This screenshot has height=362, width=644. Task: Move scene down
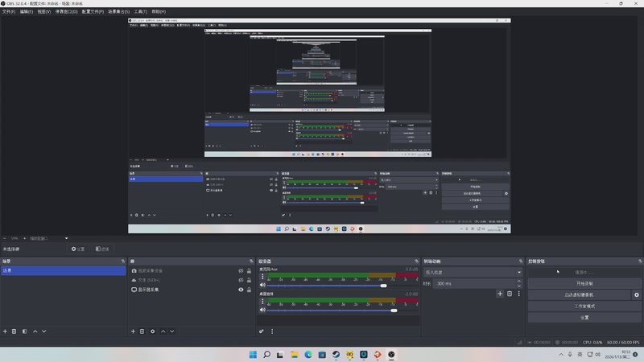(44, 331)
